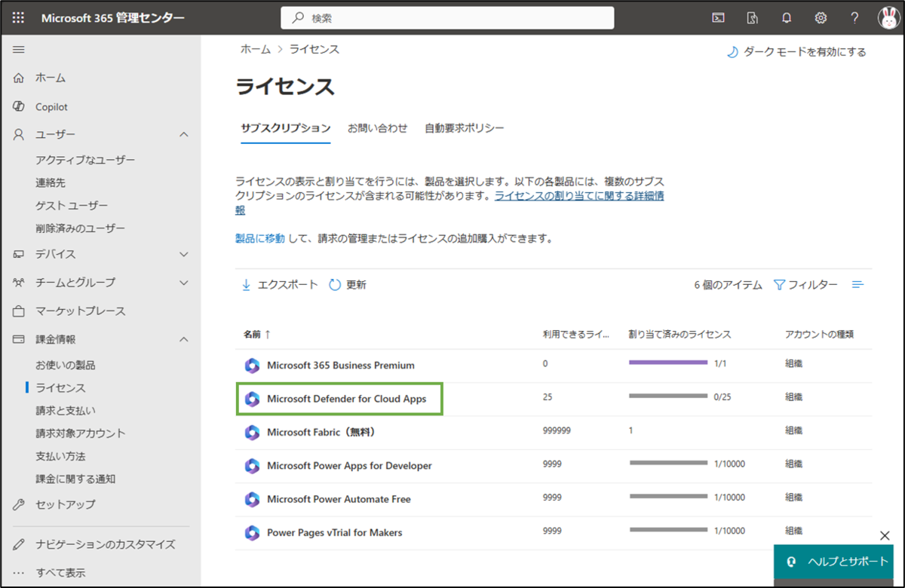Screen dimensions: 905x588
Task: Click the チームとグループ icon in sidebar
Action: pyautogui.click(x=19, y=283)
